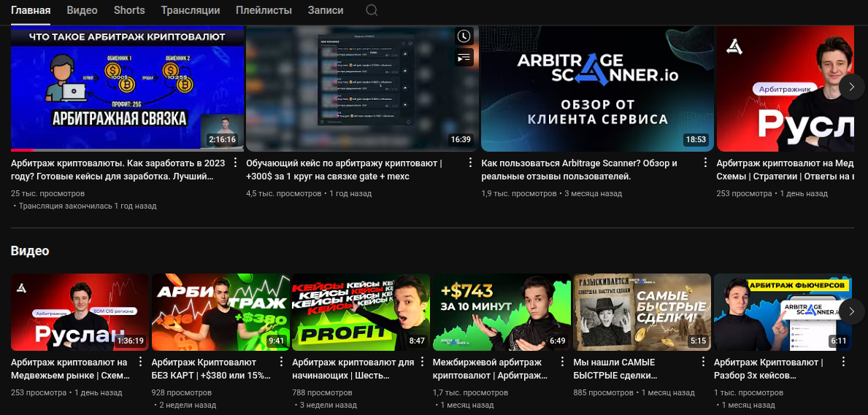Image resolution: width=868 pixels, height=415 pixels.
Task: Click '928 просмотров' text
Action: 182,393
